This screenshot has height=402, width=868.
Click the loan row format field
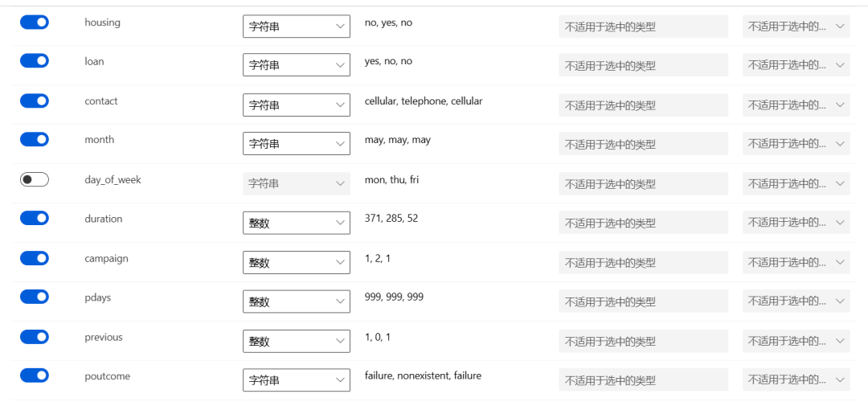point(643,66)
